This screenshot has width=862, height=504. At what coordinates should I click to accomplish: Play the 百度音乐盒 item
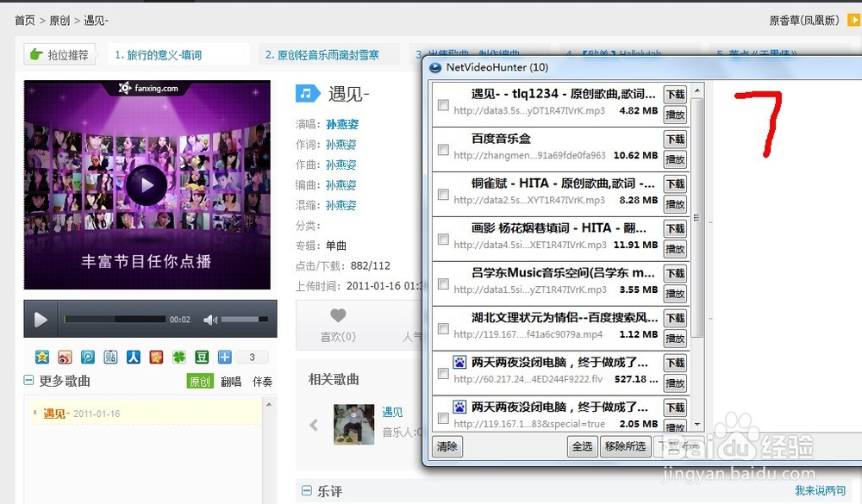coord(675,159)
